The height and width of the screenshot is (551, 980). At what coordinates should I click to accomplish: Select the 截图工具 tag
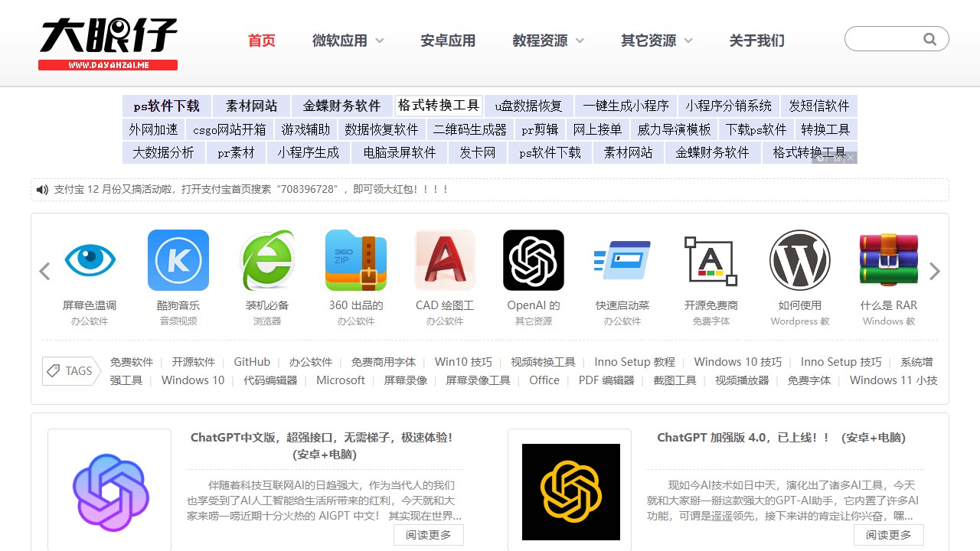click(675, 380)
